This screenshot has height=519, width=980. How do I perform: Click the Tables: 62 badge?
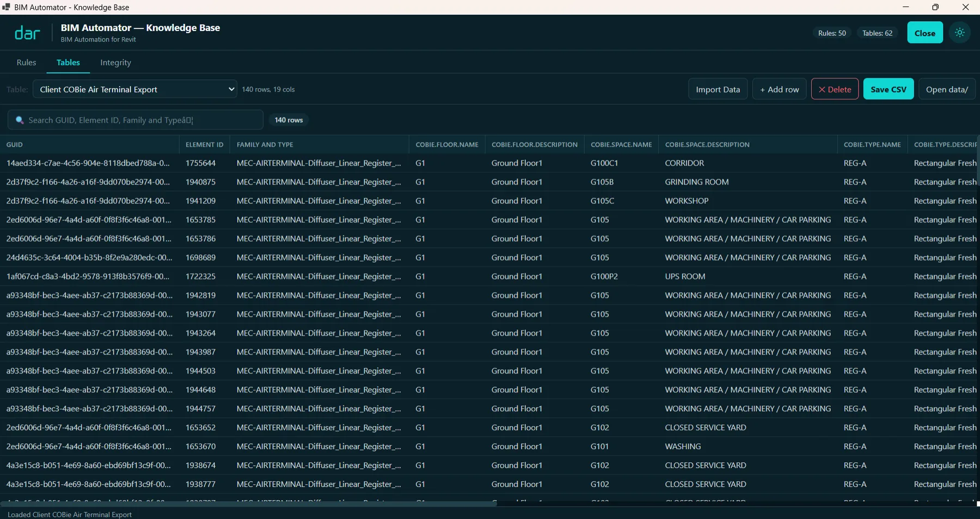[877, 33]
